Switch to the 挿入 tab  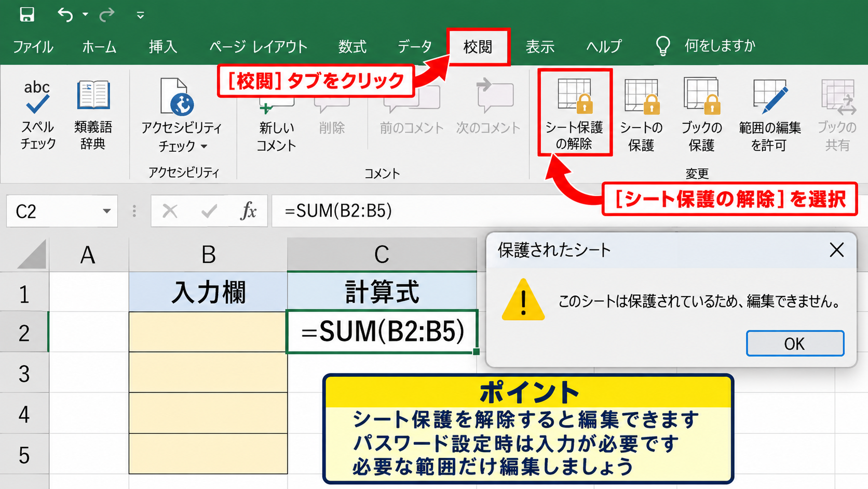tap(163, 47)
